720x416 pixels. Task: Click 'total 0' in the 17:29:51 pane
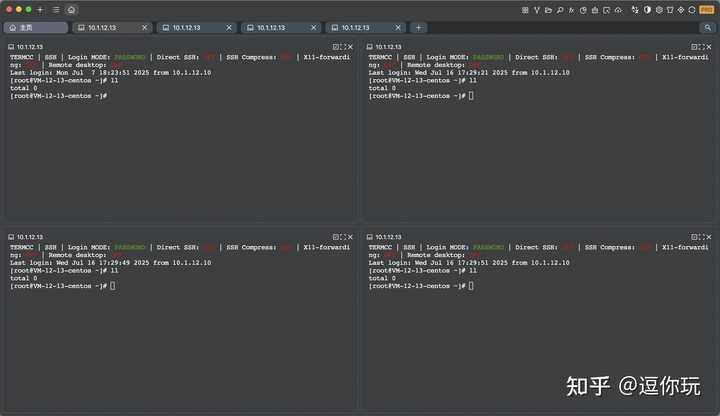pyautogui.click(x=382, y=278)
